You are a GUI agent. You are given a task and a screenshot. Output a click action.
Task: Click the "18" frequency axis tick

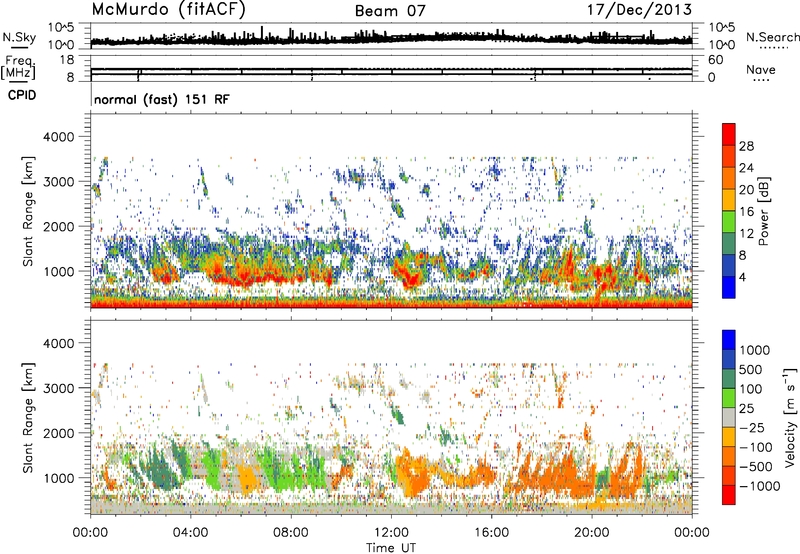[x=66, y=60]
